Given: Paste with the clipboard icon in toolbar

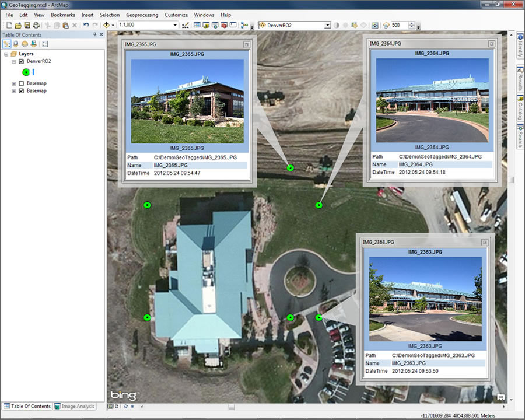Looking at the screenshot, I should click(x=65, y=25).
